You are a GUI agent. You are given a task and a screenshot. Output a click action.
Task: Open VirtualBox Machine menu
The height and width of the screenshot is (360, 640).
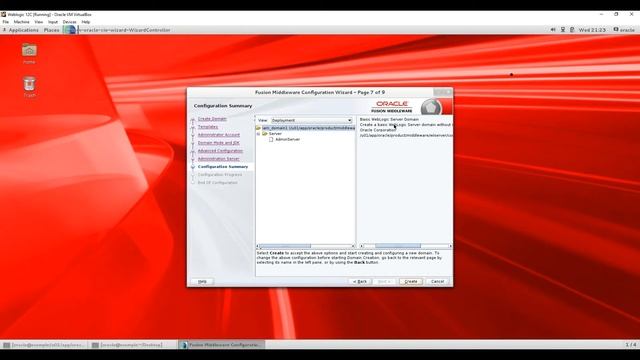[x=22, y=22]
